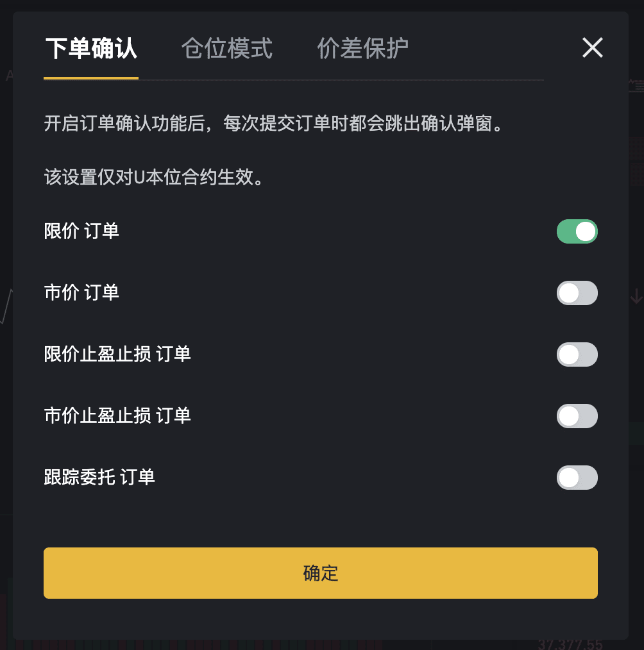644x650 pixels.
Task: Click the 跟踪委托 订单 label text
Action: point(99,477)
